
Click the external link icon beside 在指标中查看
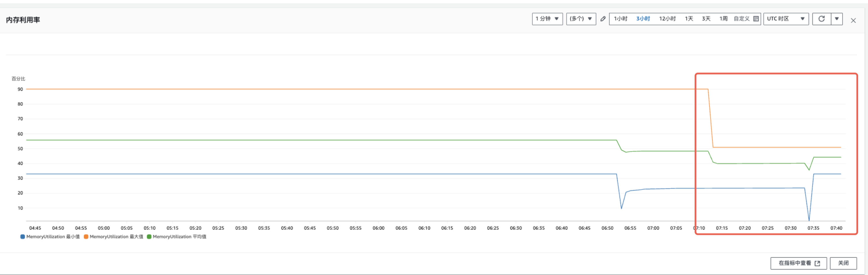pos(817,263)
